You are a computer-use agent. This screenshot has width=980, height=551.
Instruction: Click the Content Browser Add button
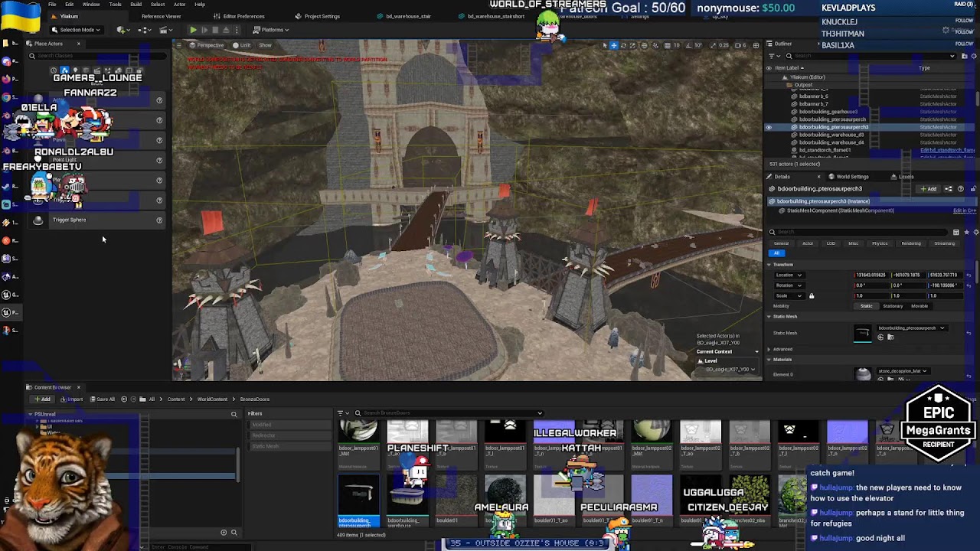point(42,399)
